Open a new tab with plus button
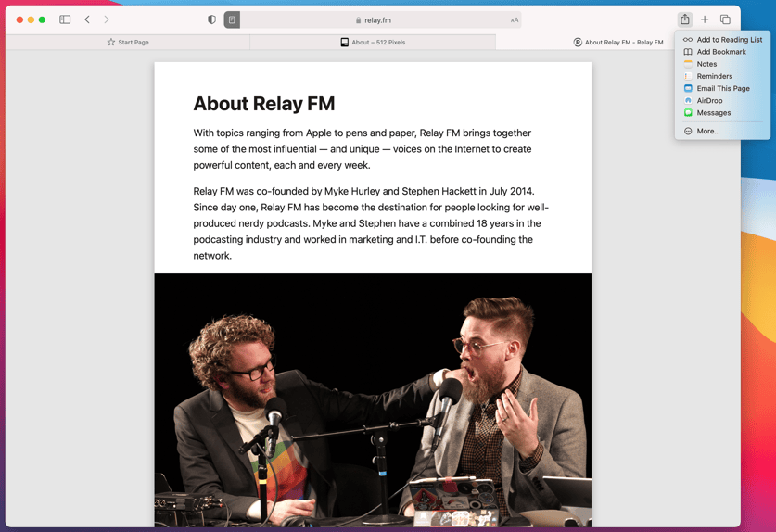Viewport: 776px width, 532px height. pyautogui.click(x=705, y=19)
